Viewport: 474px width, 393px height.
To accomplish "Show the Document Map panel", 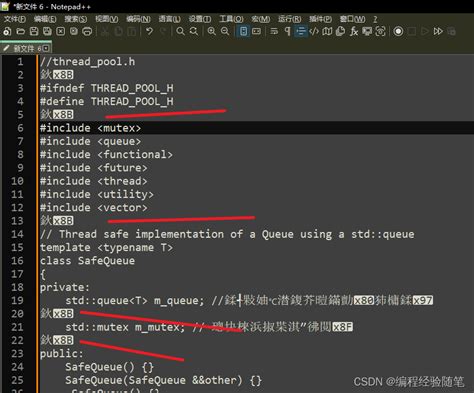I will (x=327, y=31).
